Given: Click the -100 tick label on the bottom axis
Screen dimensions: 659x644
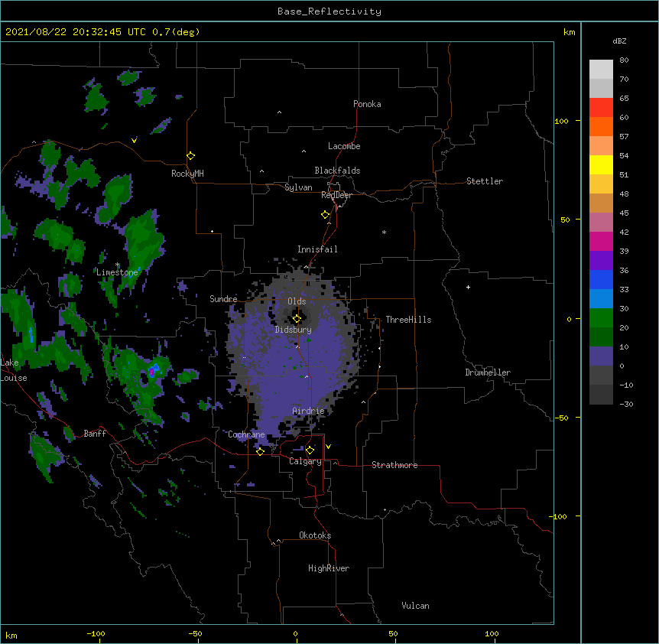Looking at the screenshot, I should 96,633.
